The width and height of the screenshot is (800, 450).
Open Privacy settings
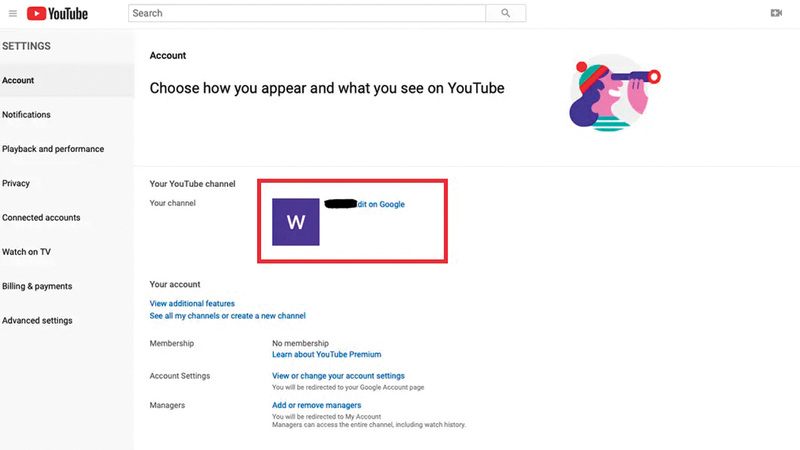(16, 183)
